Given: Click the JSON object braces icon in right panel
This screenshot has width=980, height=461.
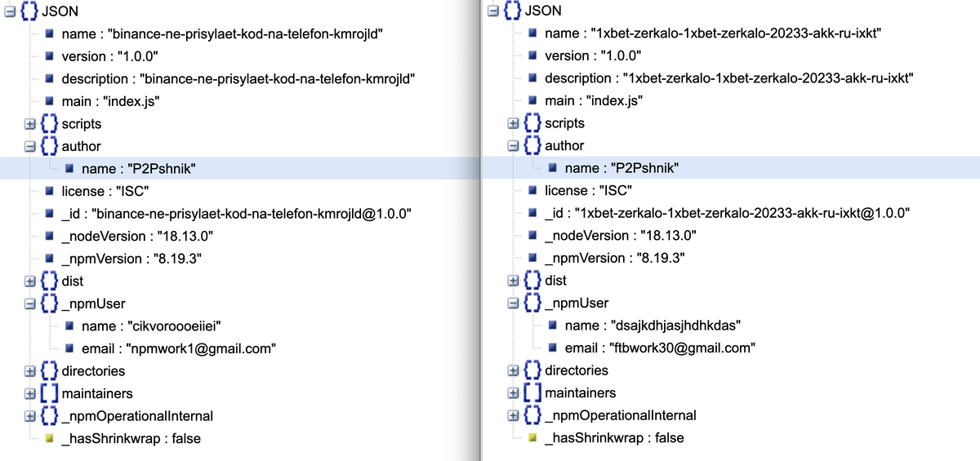Looking at the screenshot, I should click(x=511, y=11).
